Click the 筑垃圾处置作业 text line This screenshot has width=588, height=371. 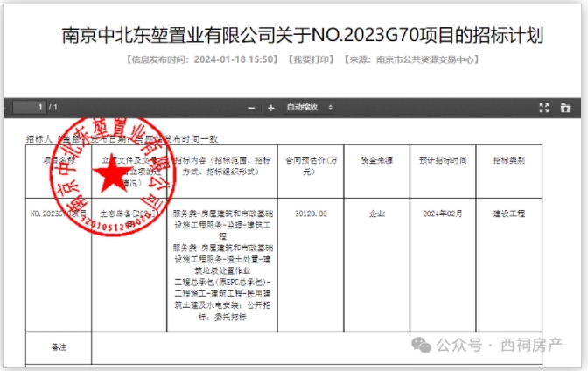222,271
